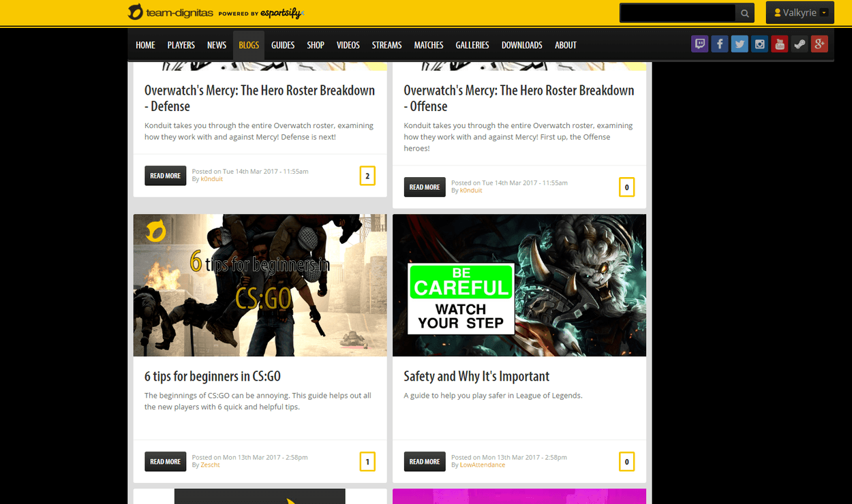Screen dimensions: 852x504
Task: Open the Be Careful Watch Your Step thumbnail
Action: pos(519,285)
